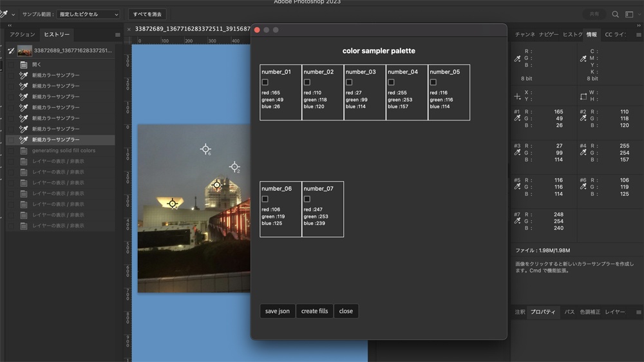Click sampler #6 eyedropper icon in Info panel
This screenshot has height=362, width=644.
(x=583, y=187)
